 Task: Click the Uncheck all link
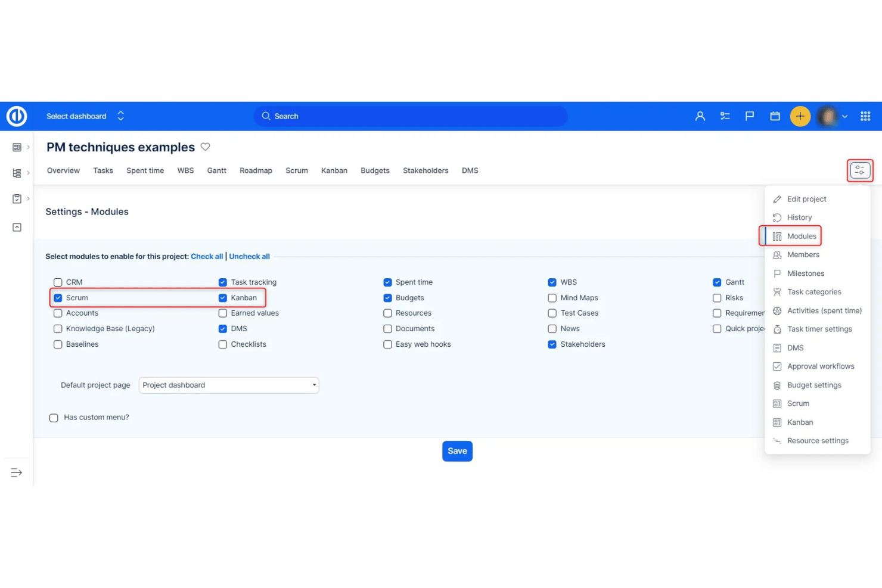249,257
